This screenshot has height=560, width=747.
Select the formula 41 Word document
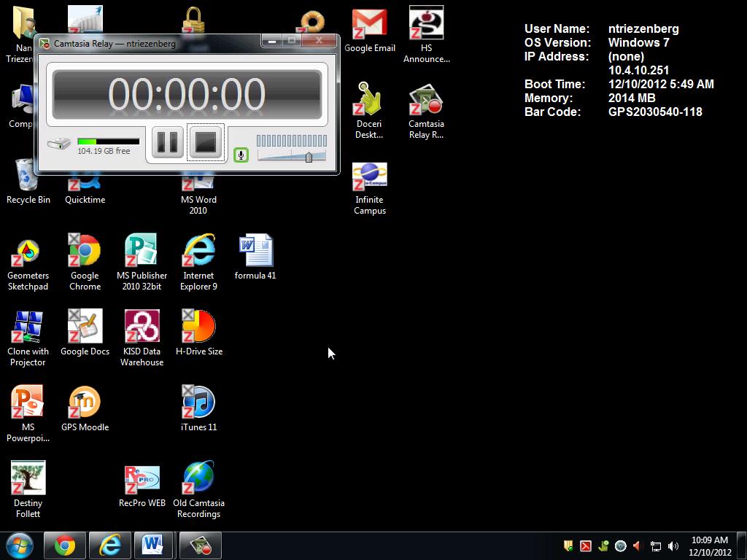pos(255,257)
